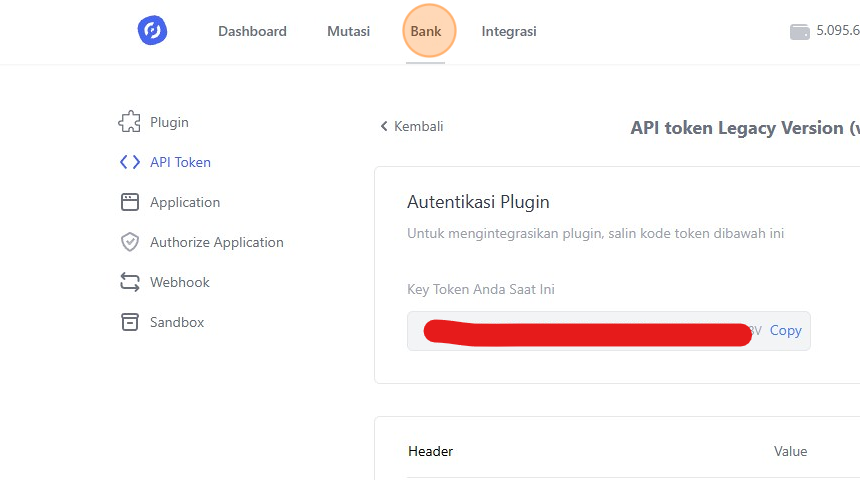Copy the key token
The height and width of the screenshot is (480, 860).
click(x=785, y=330)
